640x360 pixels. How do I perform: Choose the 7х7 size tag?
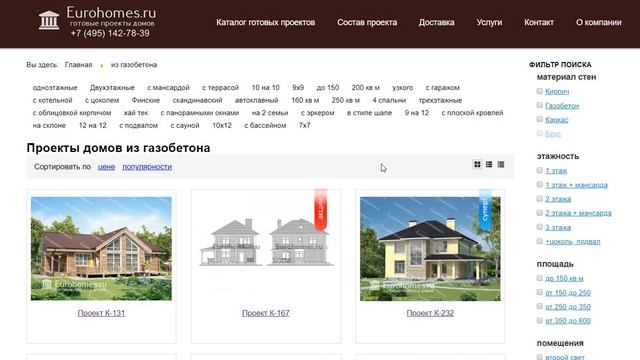click(x=304, y=126)
